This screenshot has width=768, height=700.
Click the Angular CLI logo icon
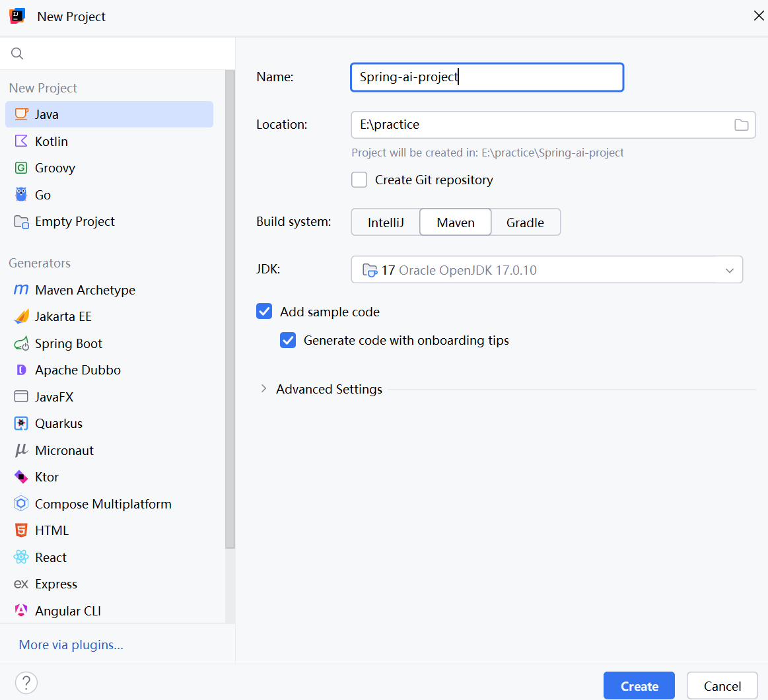point(21,610)
